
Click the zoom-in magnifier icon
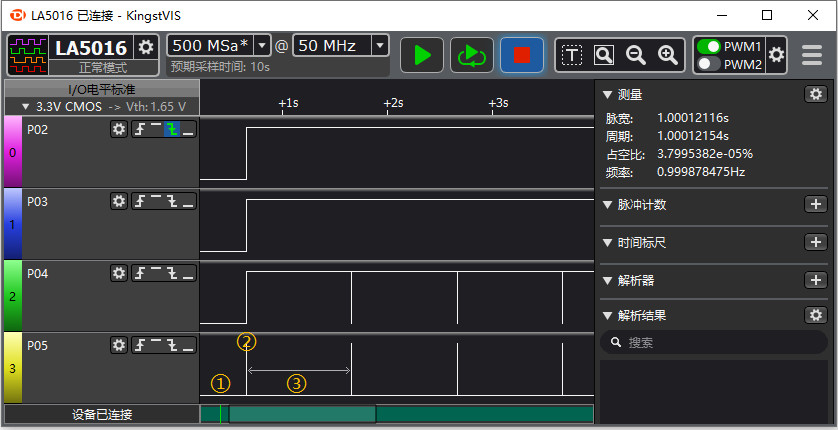668,55
